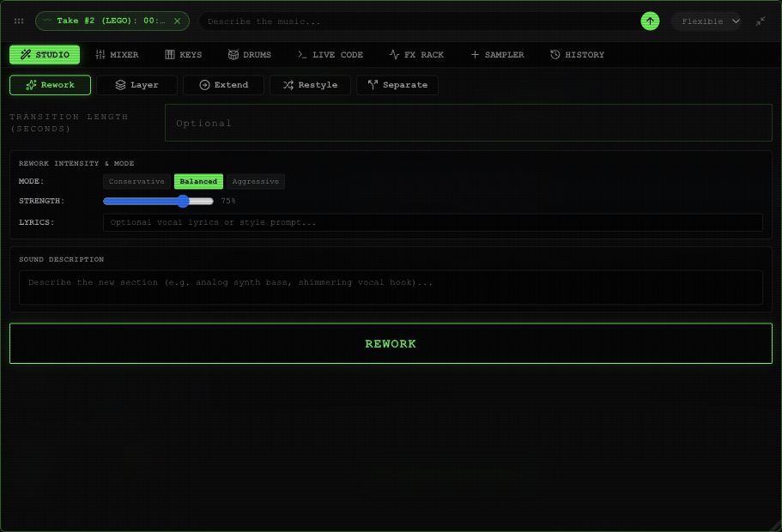
Task: Select the Rework mode button
Action: tap(50, 85)
